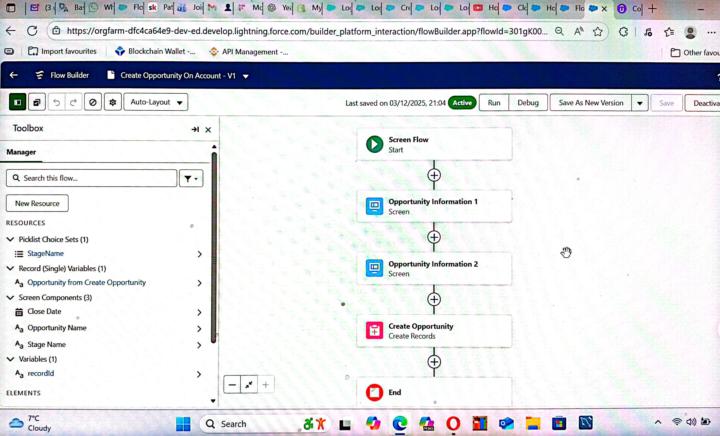Add element after Create Opportunity
720x436 pixels.
click(434, 362)
